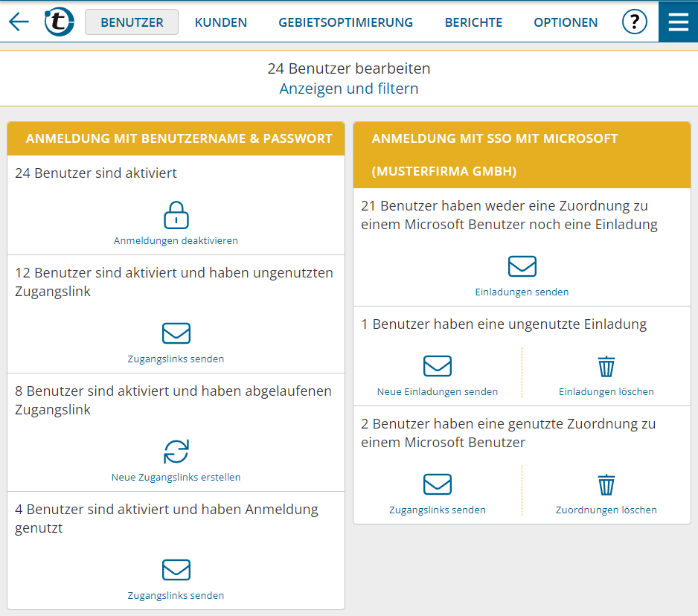Click envelope icon under 21 Benutzer without Zuordnung
Screen dimensions: 698x616
point(522,266)
